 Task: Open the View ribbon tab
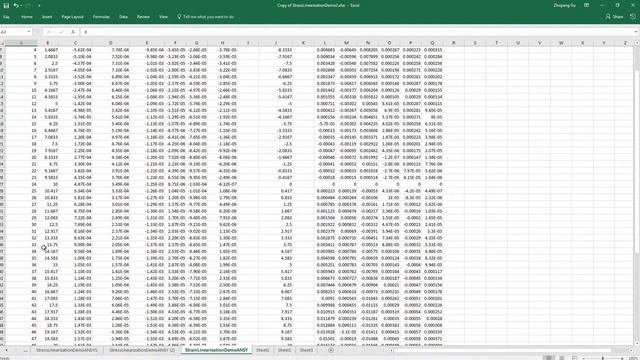(163, 17)
